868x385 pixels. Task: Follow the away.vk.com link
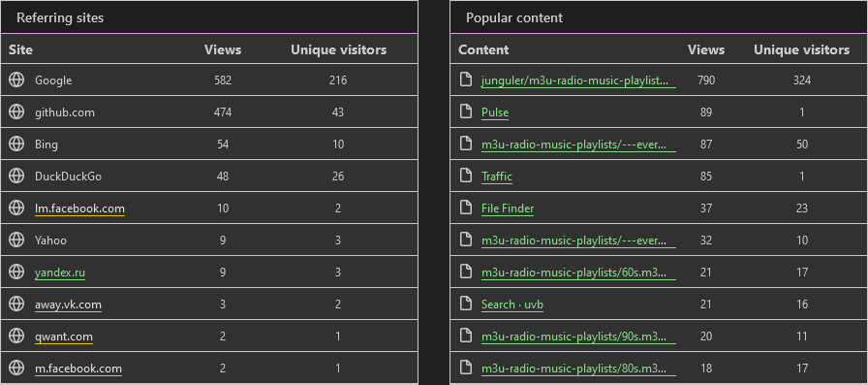point(68,305)
